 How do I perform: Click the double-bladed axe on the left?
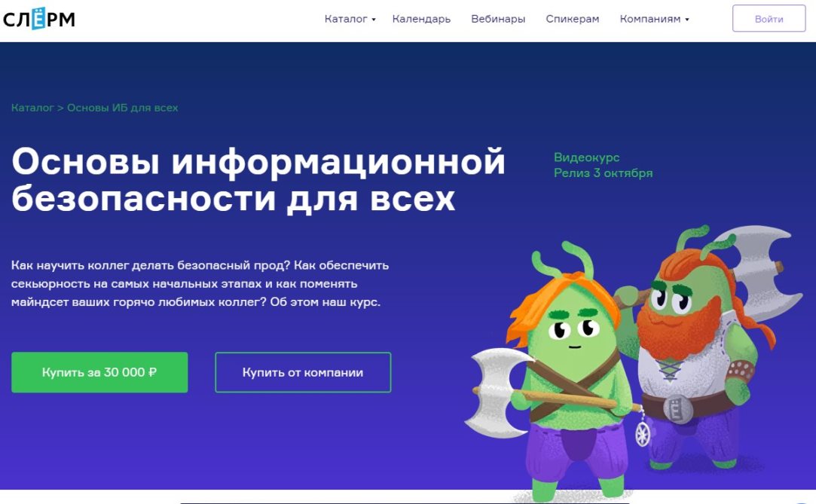497,393
